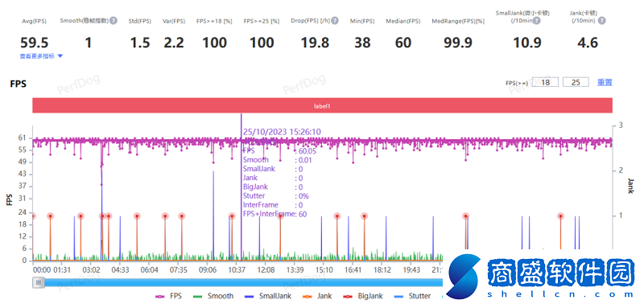644x304 pixels.
Task: Click the FPS threshold field showing 25
Action: (576, 82)
